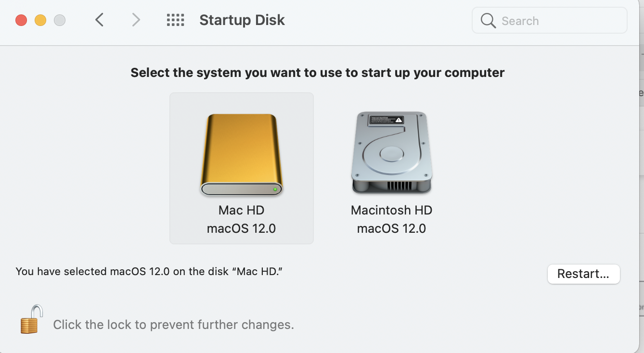
Task: Go forward with the right chevron
Action: (136, 20)
